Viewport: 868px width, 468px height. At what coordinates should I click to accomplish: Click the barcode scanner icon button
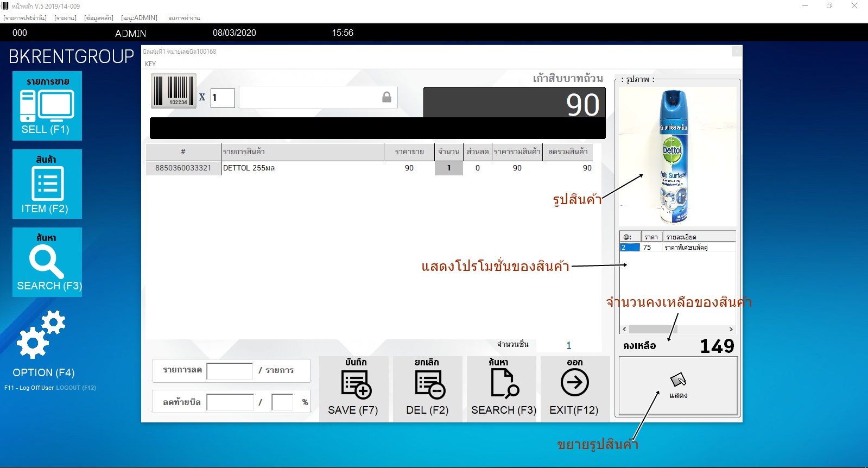174,91
